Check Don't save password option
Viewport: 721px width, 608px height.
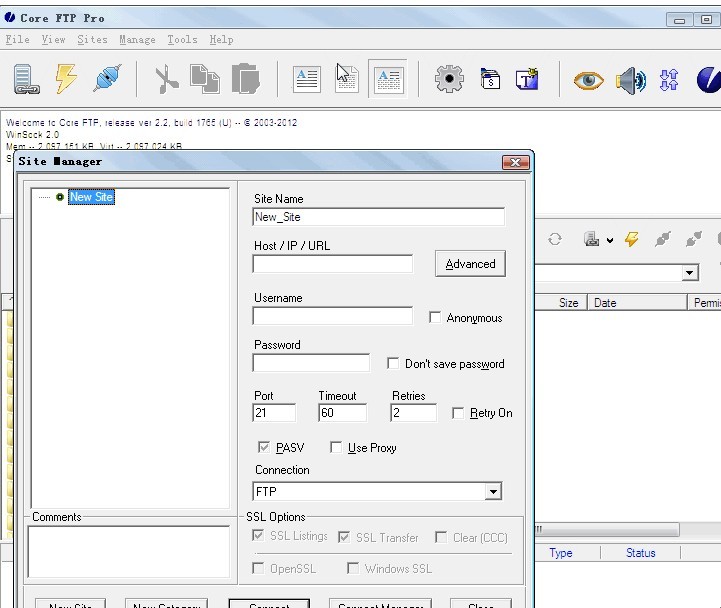393,363
